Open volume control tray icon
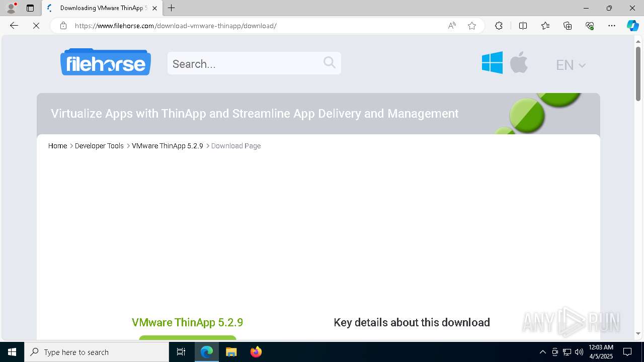 pyautogui.click(x=579, y=352)
